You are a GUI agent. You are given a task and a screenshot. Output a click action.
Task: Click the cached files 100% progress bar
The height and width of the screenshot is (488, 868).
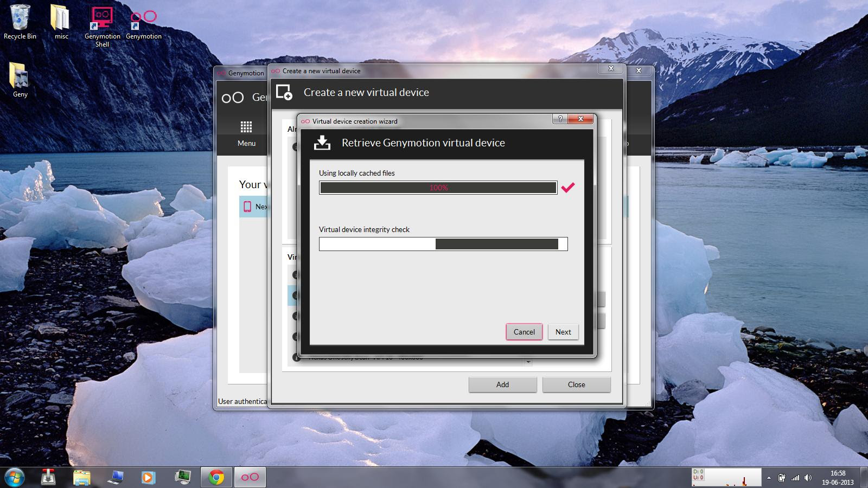(x=438, y=188)
